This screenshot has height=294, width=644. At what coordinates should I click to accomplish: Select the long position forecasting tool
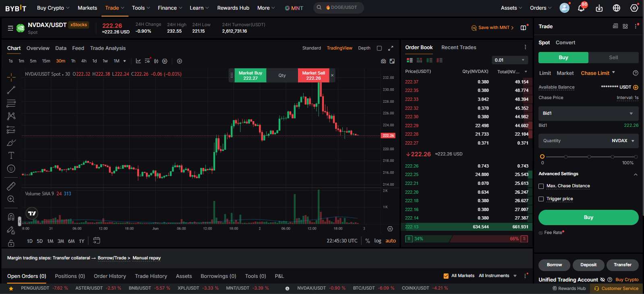pyautogui.click(x=11, y=130)
